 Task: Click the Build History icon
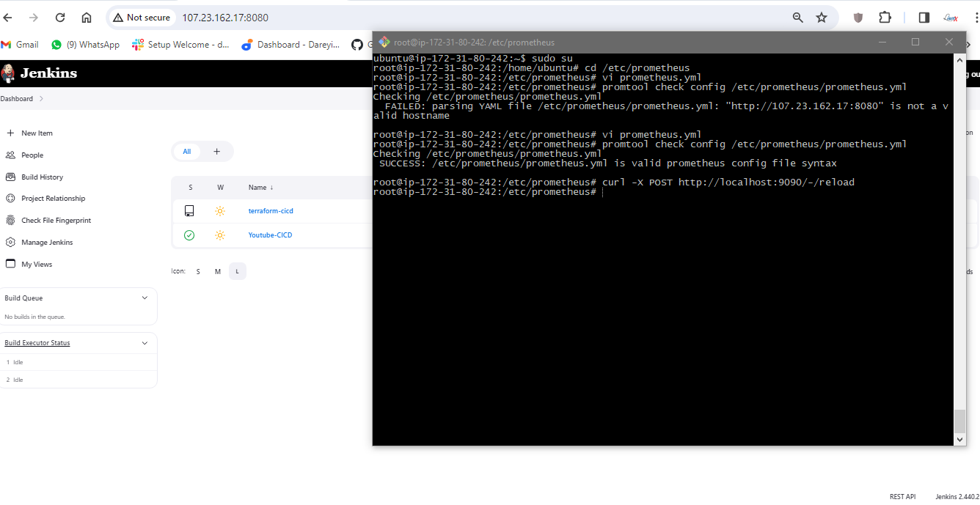point(10,177)
